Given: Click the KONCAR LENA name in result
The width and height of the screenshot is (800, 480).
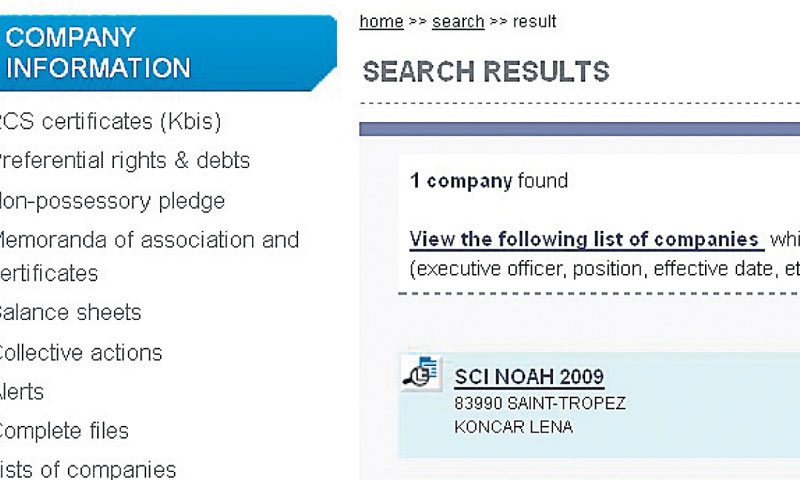Looking at the screenshot, I should coord(513,427).
